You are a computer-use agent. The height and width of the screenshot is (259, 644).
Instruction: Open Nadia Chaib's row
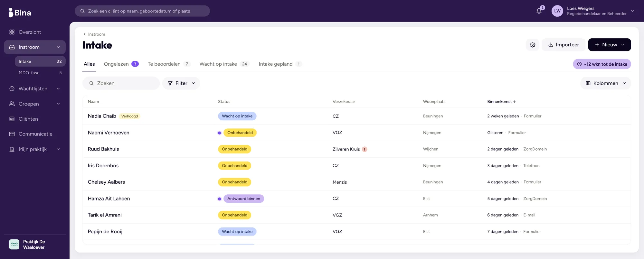356,116
